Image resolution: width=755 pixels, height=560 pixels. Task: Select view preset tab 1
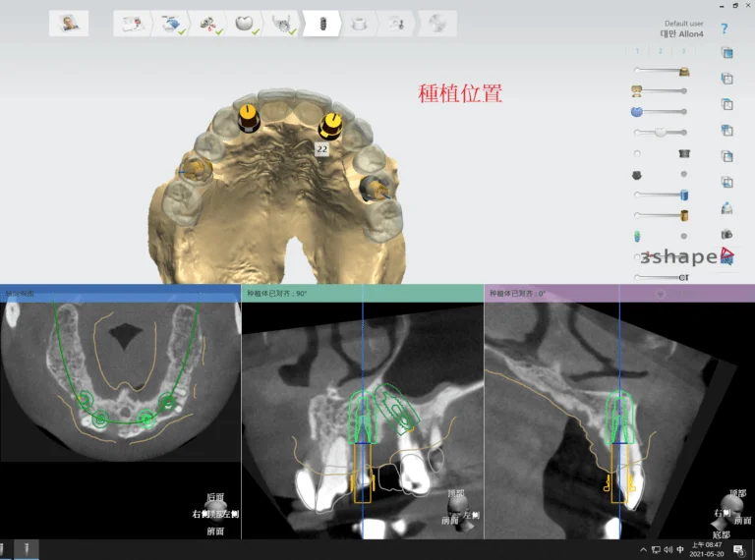tap(636, 51)
